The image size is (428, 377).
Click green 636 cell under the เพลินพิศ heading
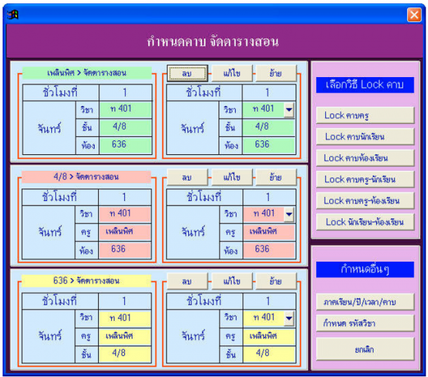(125, 145)
